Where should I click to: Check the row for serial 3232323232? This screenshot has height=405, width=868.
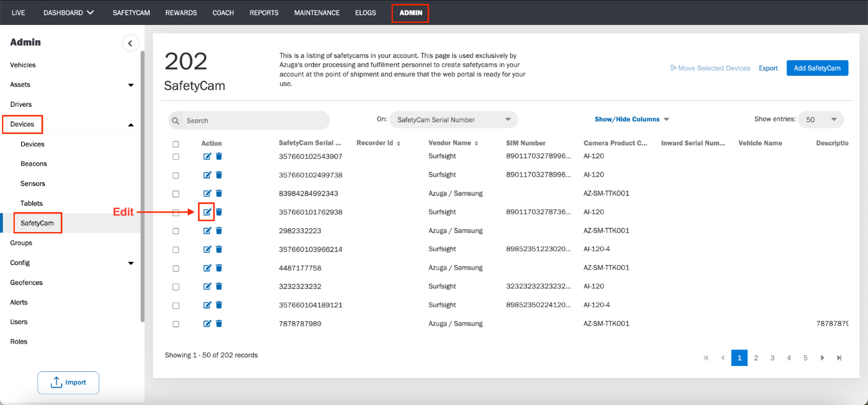[x=176, y=287]
